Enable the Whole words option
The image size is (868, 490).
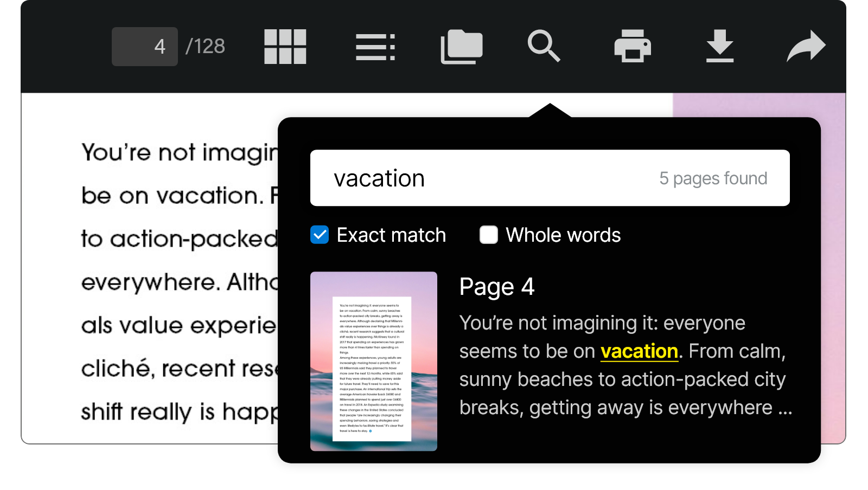pos(488,235)
